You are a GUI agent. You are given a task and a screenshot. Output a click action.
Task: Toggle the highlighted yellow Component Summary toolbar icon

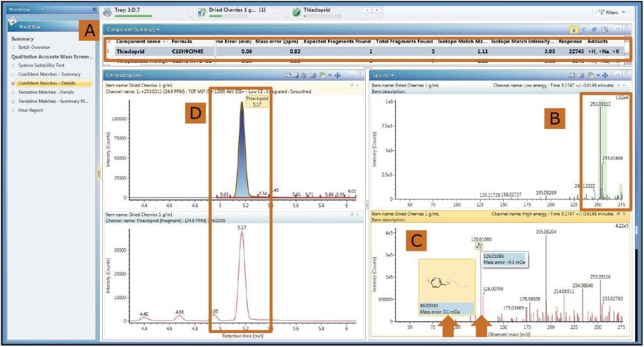(573, 30)
